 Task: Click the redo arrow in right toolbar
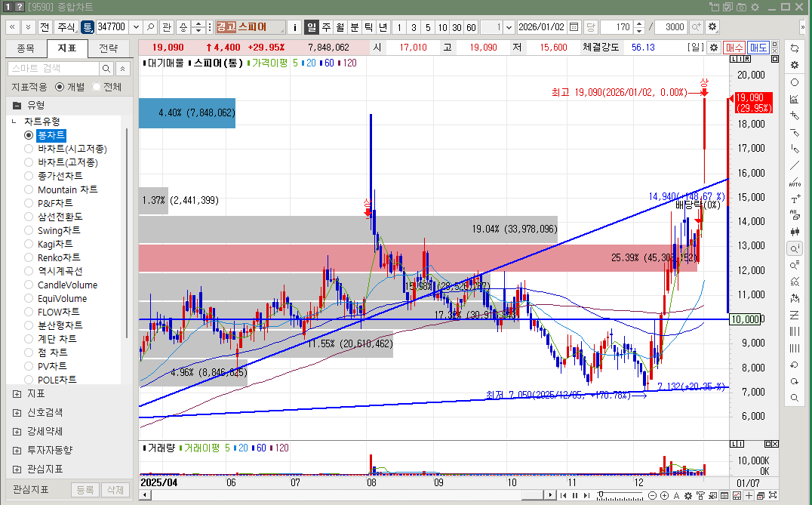[x=795, y=381]
